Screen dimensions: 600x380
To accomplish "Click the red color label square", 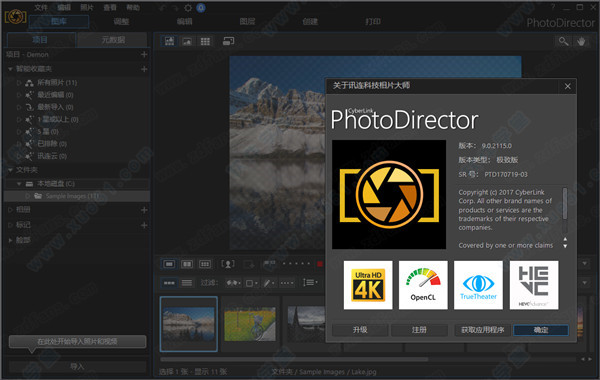I will coord(320,264).
